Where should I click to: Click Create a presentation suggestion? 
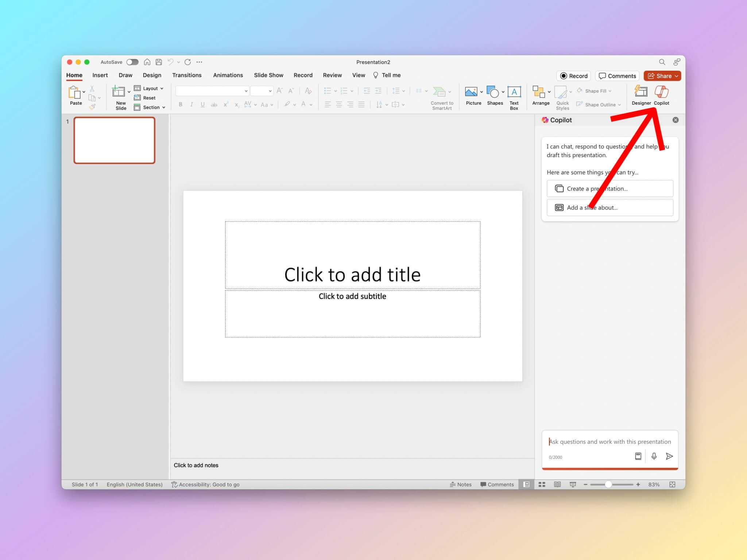pos(610,188)
